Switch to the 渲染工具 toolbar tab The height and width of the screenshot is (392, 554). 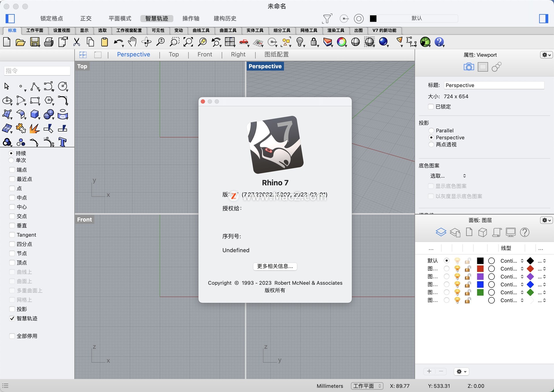(x=336, y=30)
